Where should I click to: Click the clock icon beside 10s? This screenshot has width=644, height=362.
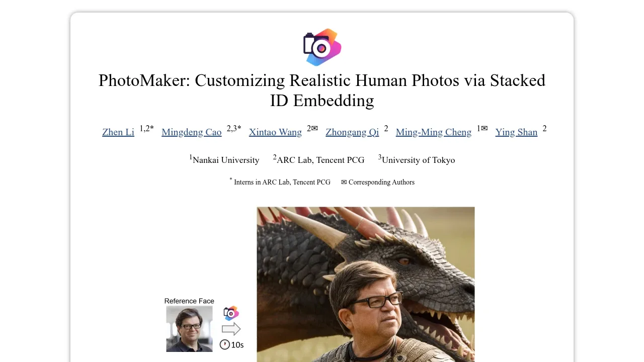(225, 345)
